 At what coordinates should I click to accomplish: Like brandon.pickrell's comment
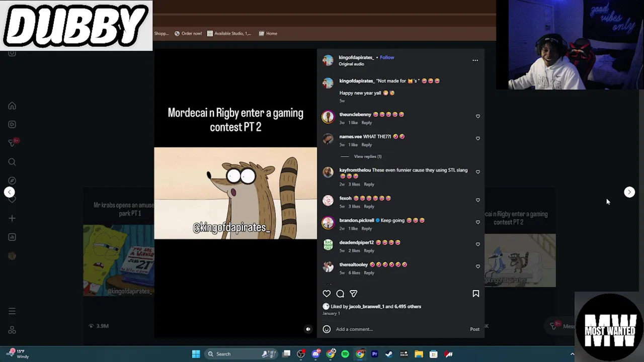pos(478,222)
